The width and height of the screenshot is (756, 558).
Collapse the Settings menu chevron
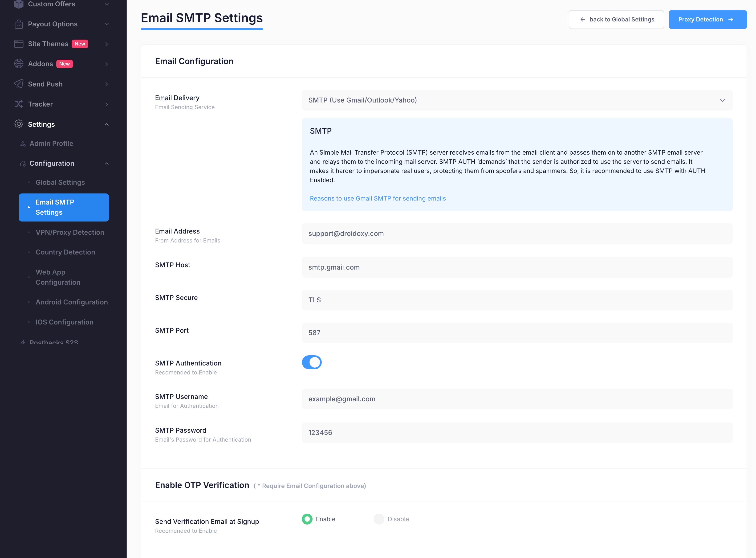[x=107, y=124]
